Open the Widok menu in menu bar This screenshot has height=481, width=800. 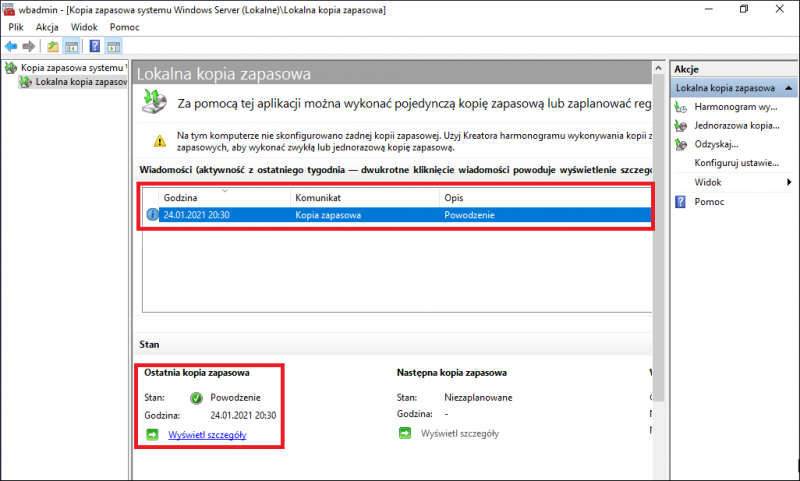[x=84, y=27]
